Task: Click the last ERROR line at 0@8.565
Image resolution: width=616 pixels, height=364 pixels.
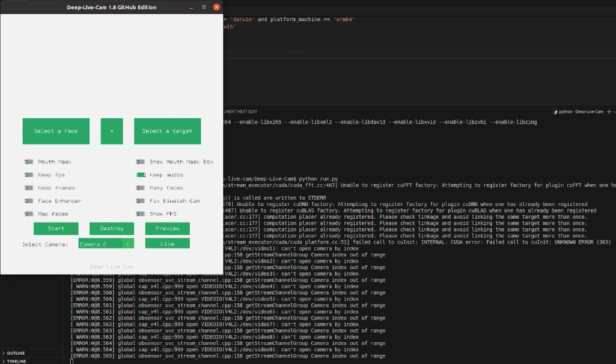Action: (228, 356)
